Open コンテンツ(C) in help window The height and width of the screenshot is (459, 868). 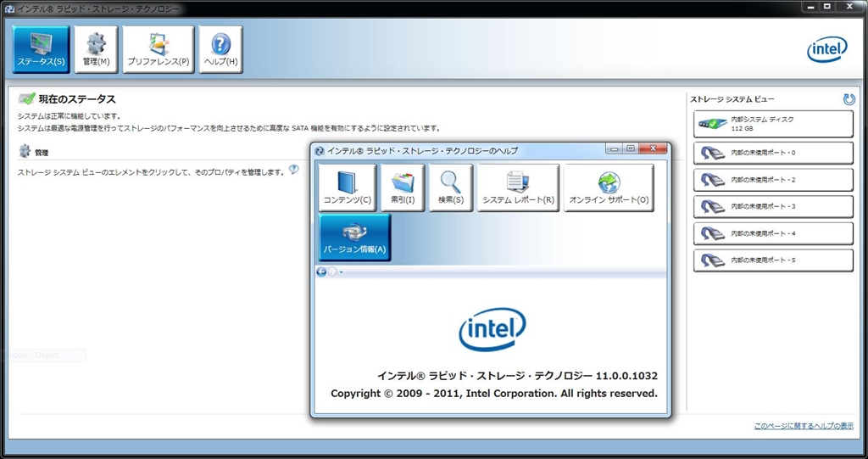(347, 188)
